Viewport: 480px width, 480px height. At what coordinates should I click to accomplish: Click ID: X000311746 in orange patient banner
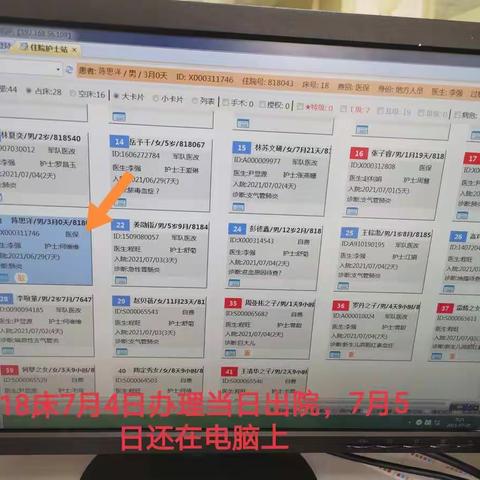(205, 78)
